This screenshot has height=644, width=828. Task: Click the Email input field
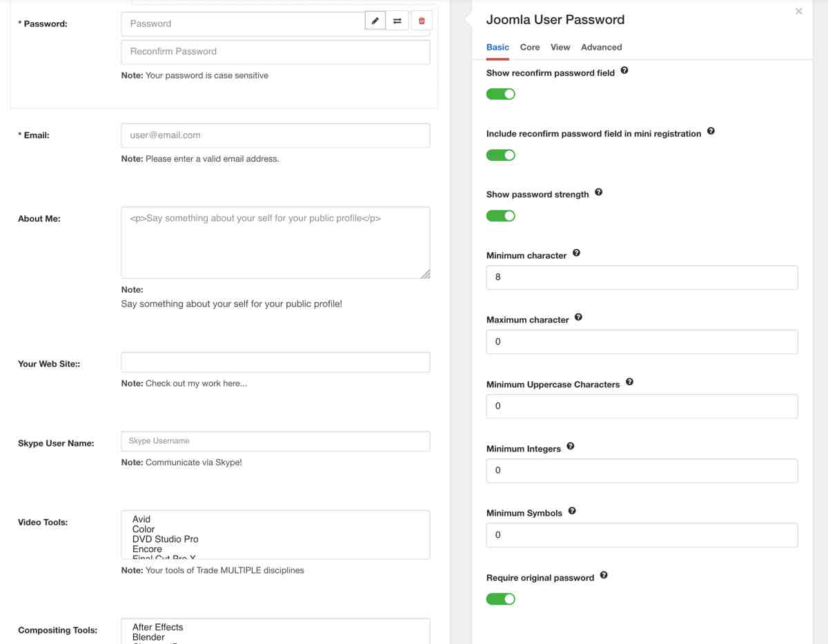point(275,135)
